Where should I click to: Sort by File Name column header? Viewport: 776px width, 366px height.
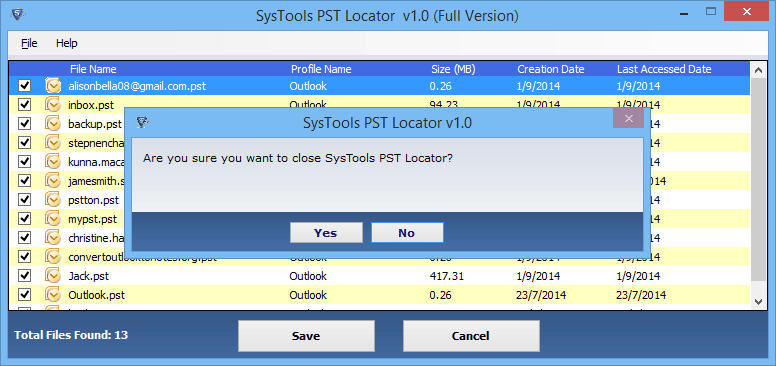point(93,69)
